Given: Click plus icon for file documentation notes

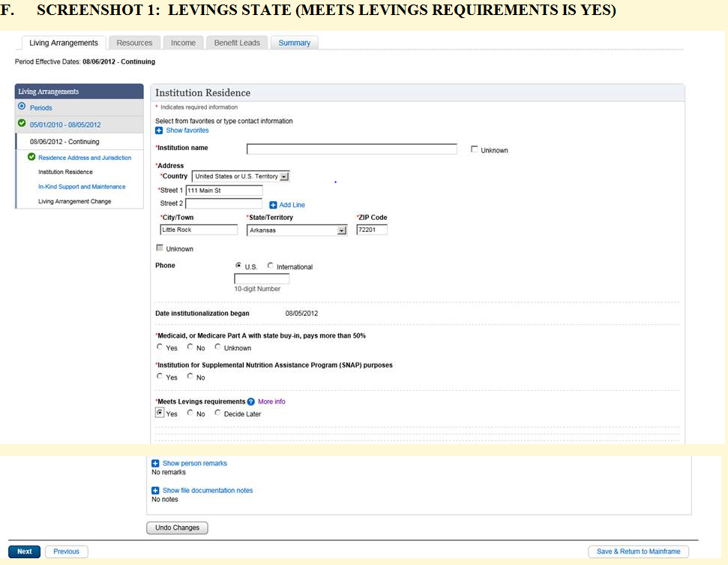Looking at the screenshot, I should (155, 491).
